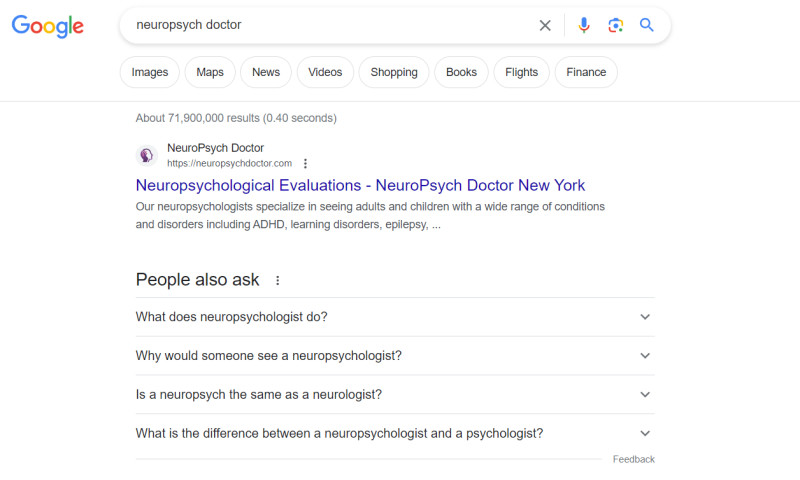800x480 pixels.
Task: Click the Feedback link
Action: [x=634, y=460]
